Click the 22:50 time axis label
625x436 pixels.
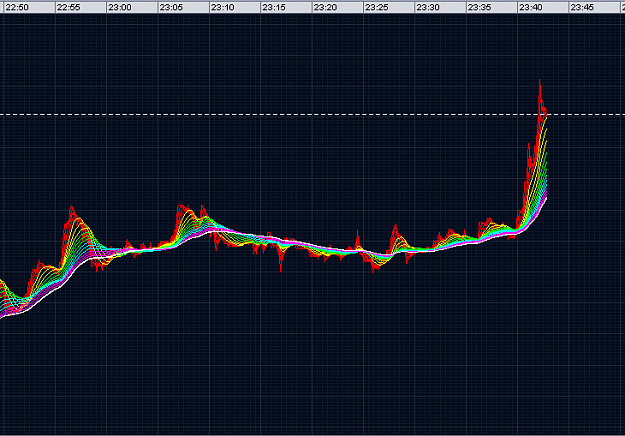(17, 8)
